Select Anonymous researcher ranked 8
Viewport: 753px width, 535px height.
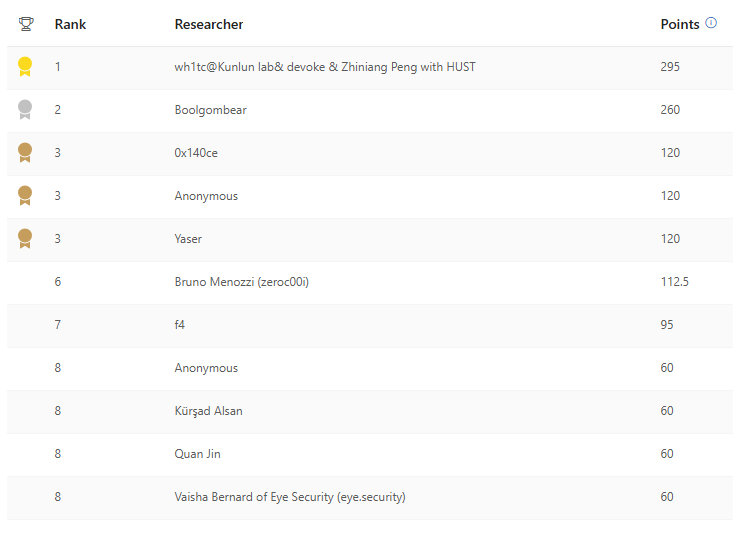(x=206, y=368)
